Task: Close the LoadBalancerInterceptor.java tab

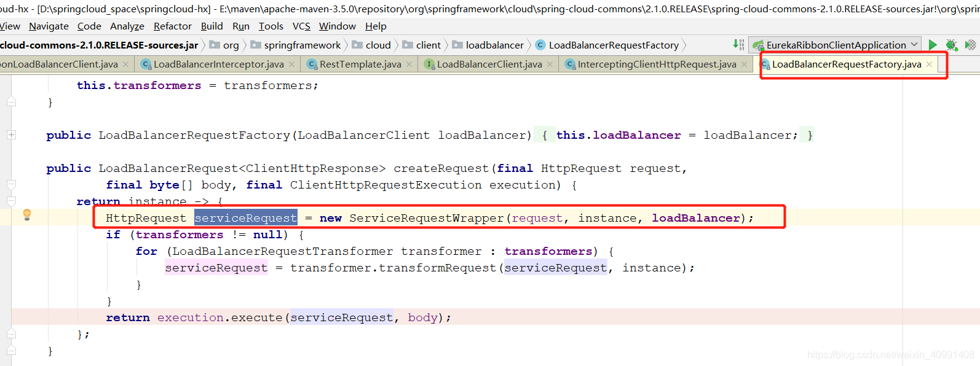Action: pos(291,64)
